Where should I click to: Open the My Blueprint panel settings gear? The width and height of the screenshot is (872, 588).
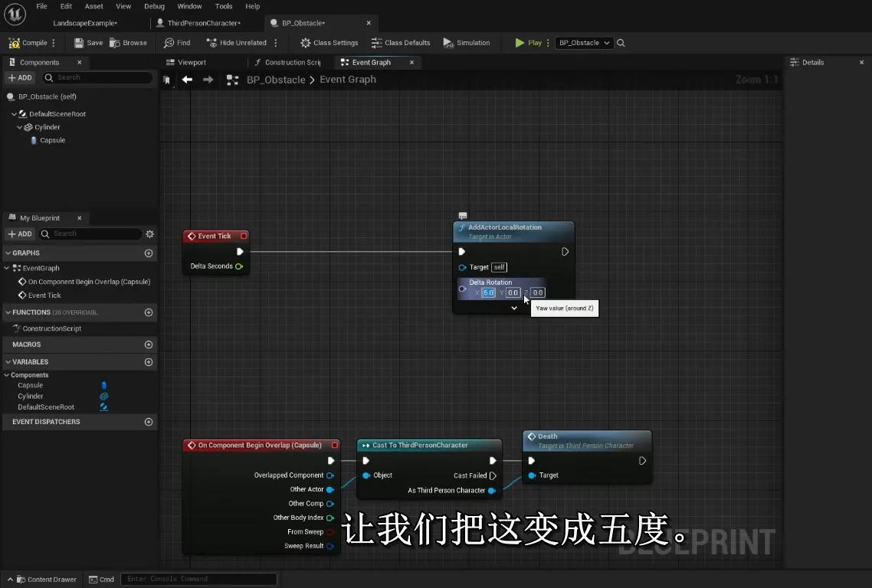(x=150, y=234)
